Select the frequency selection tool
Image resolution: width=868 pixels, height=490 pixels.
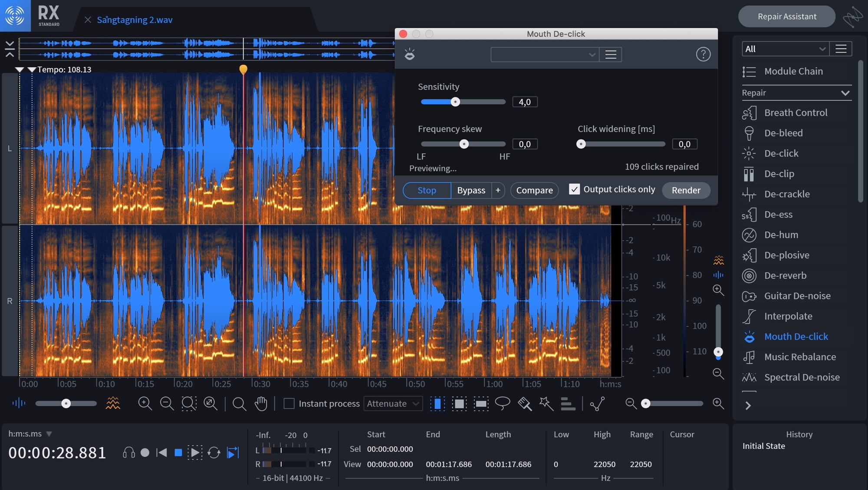(481, 404)
